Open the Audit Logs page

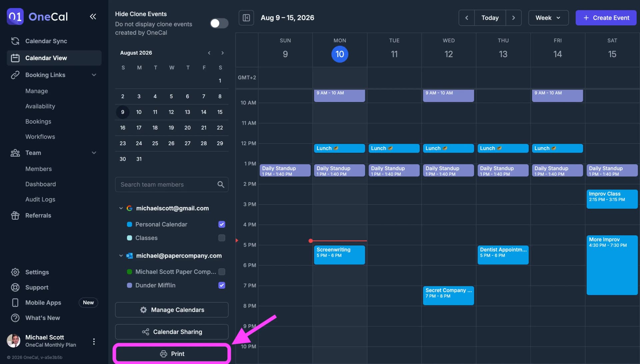coord(40,199)
